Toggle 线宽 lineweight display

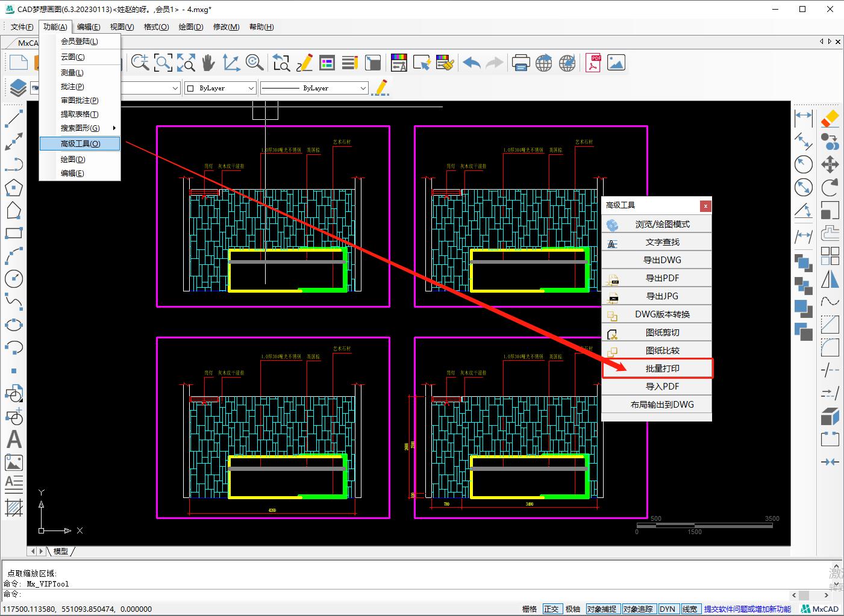pyautogui.click(x=690, y=609)
